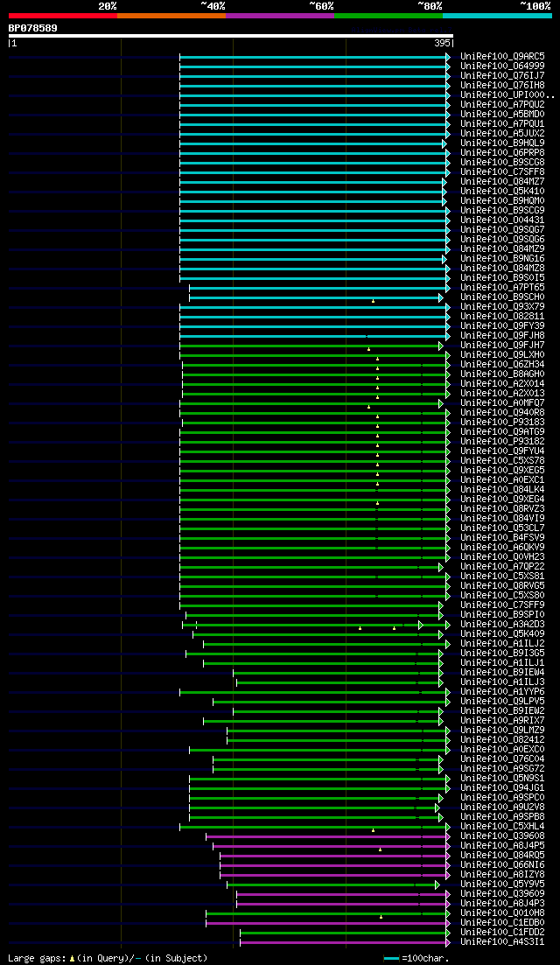560x965 pixels.
Task: Click the green alignment bar for Q9LXH0
Action: tap(315, 355)
